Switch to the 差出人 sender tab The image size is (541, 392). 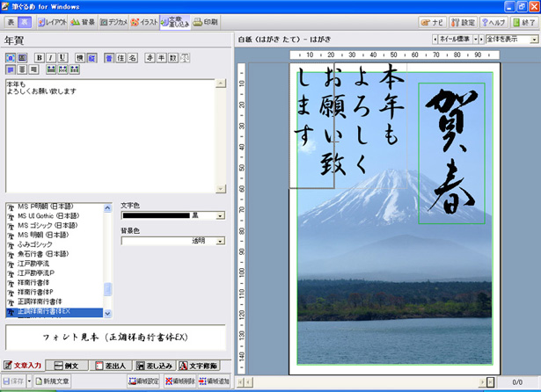tap(113, 366)
